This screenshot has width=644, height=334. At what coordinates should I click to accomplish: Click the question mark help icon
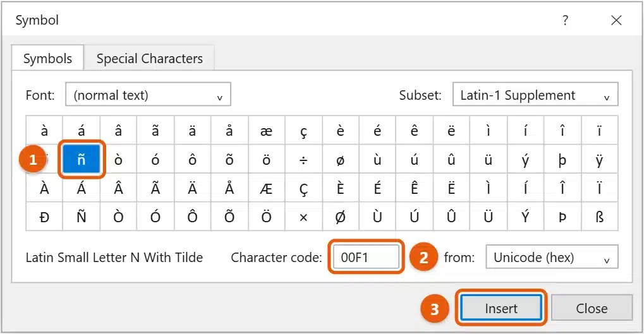click(566, 20)
